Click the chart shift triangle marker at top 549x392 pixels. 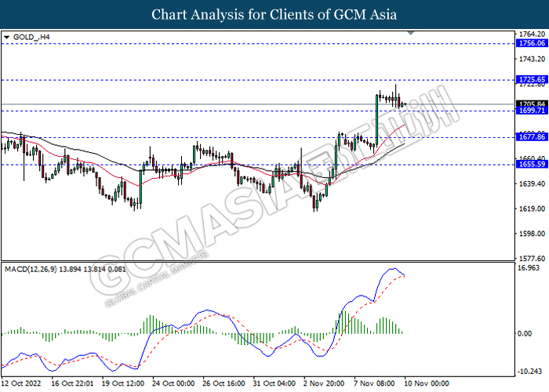[x=411, y=33]
